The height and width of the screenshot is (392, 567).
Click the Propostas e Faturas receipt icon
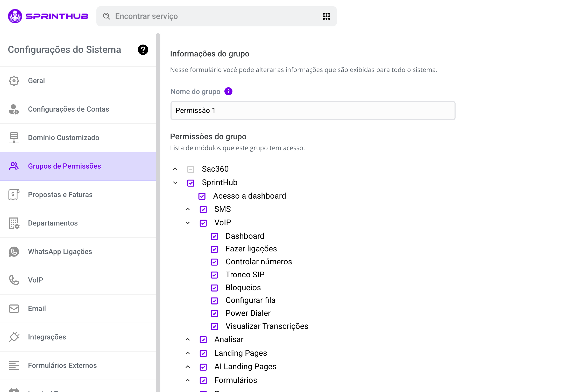coord(14,195)
